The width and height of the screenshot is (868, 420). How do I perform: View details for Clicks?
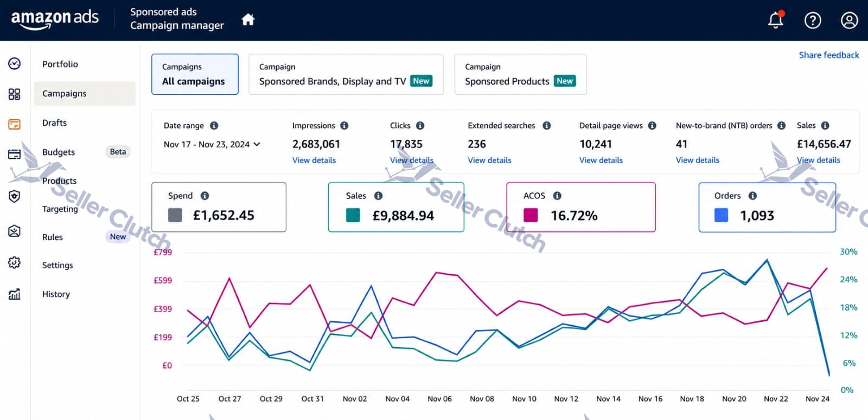coord(412,160)
